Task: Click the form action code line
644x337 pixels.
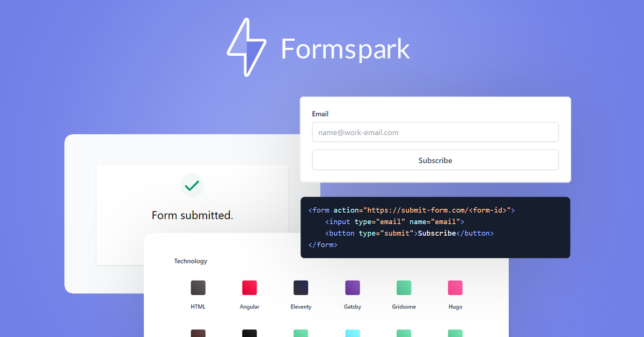Action: [412, 210]
